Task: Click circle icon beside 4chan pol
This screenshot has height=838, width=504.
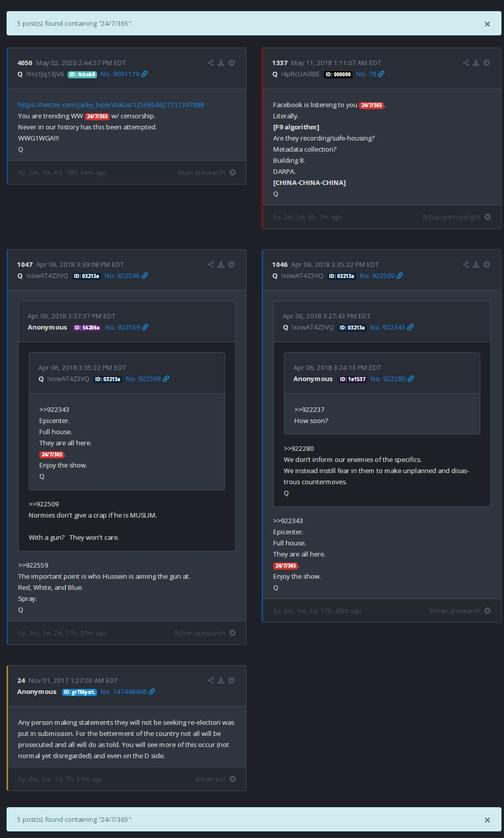Action: click(x=232, y=779)
